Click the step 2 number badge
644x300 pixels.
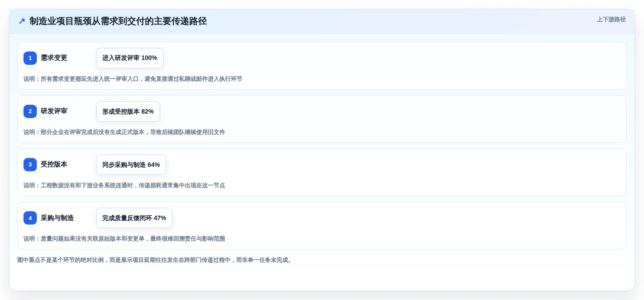point(30,111)
